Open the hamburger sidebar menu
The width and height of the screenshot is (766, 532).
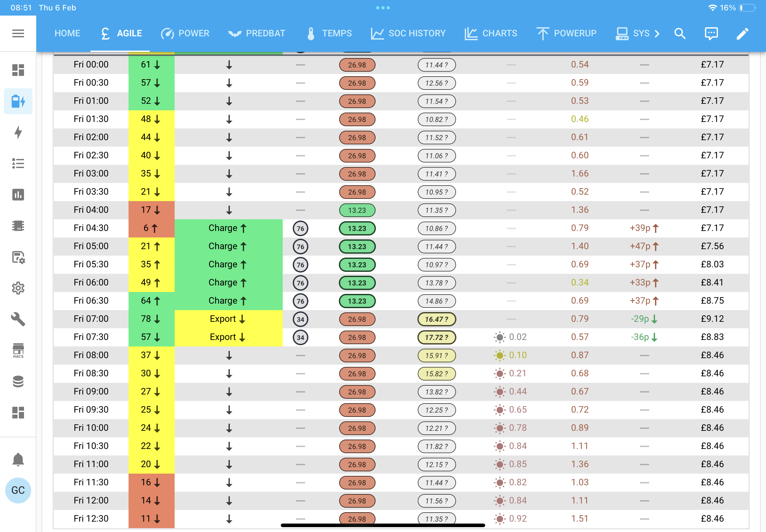click(18, 33)
